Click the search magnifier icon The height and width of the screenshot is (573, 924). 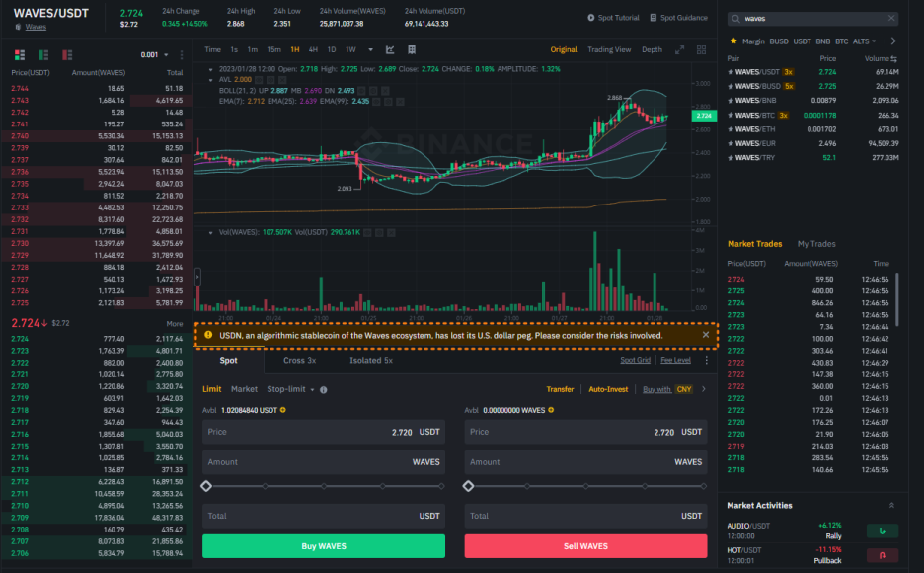[735, 19]
